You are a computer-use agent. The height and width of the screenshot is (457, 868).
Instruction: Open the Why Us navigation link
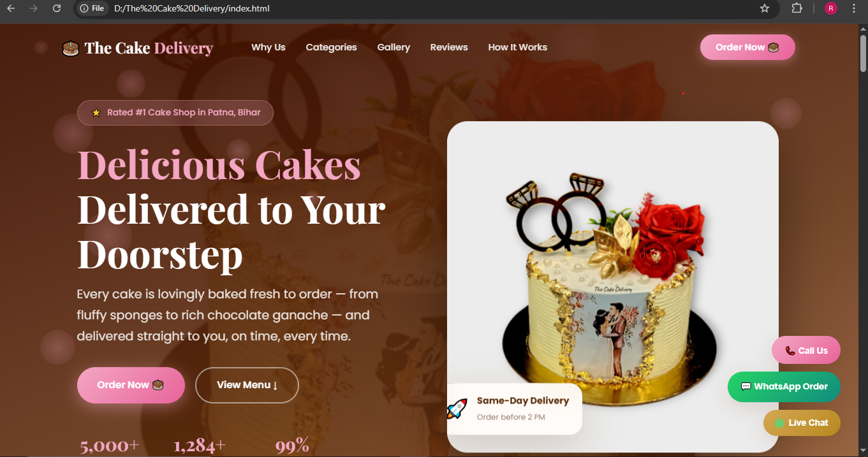coord(268,47)
